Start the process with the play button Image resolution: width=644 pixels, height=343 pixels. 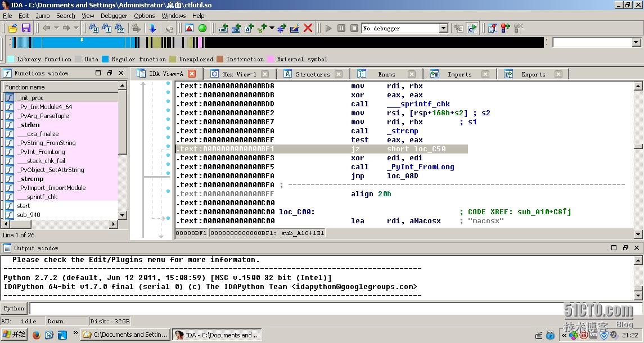[328, 28]
